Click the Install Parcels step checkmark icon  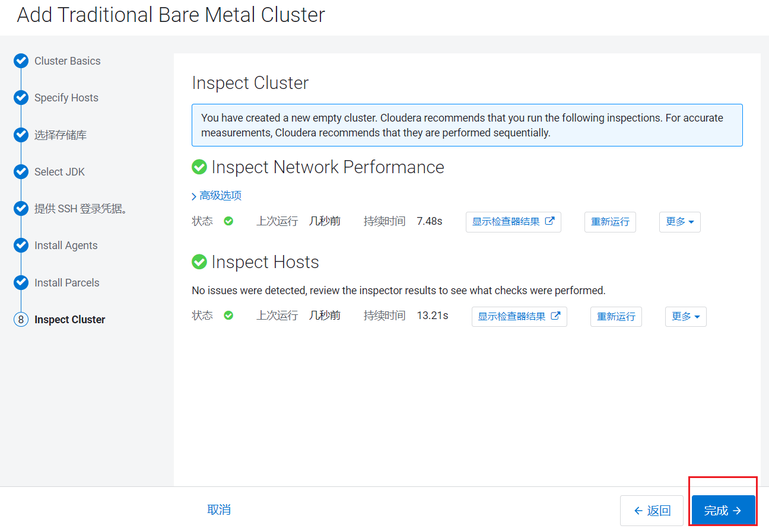[21, 282]
